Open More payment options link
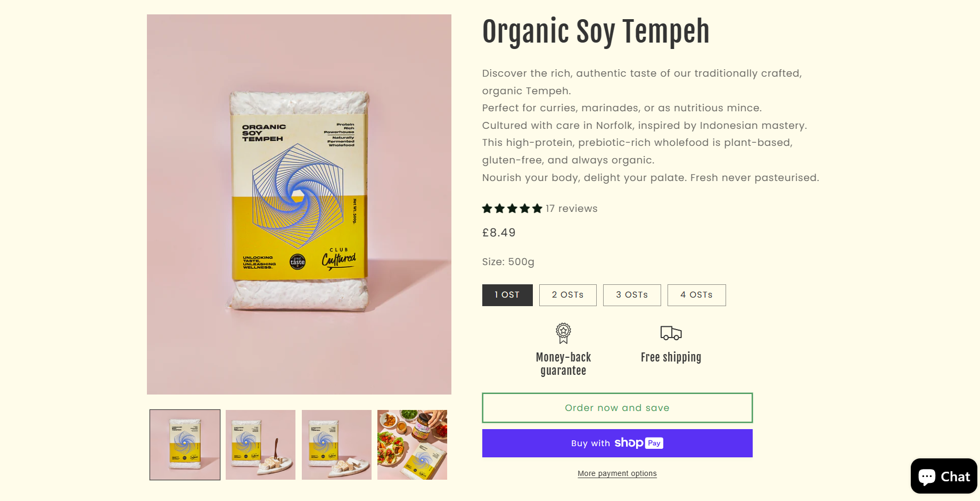The image size is (980, 501). point(617,473)
